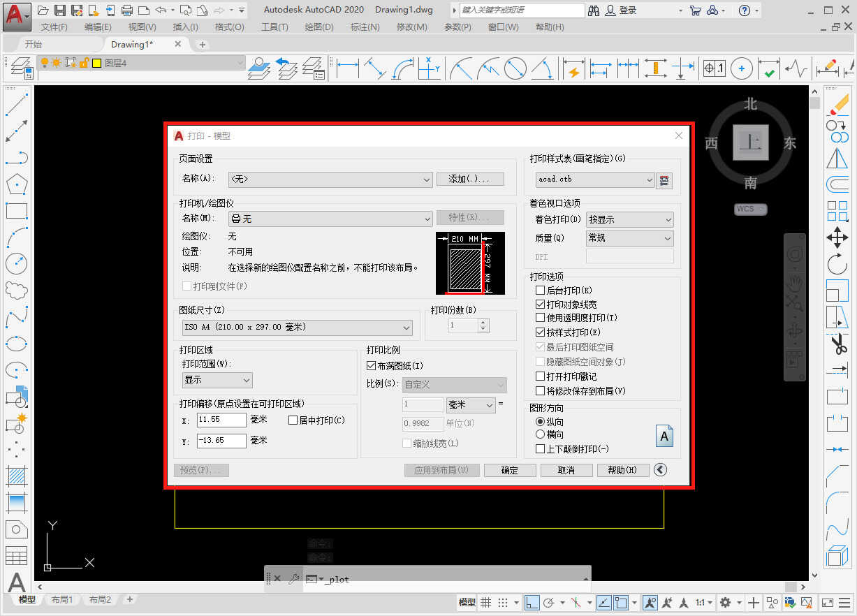Open the 质量 dropdown showing 常规
The width and height of the screenshot is (857, 616).
pos(630,238)
